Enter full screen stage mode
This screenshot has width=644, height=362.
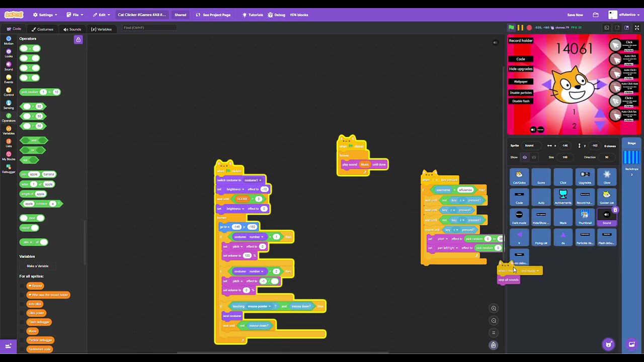(x=636, y=28)
